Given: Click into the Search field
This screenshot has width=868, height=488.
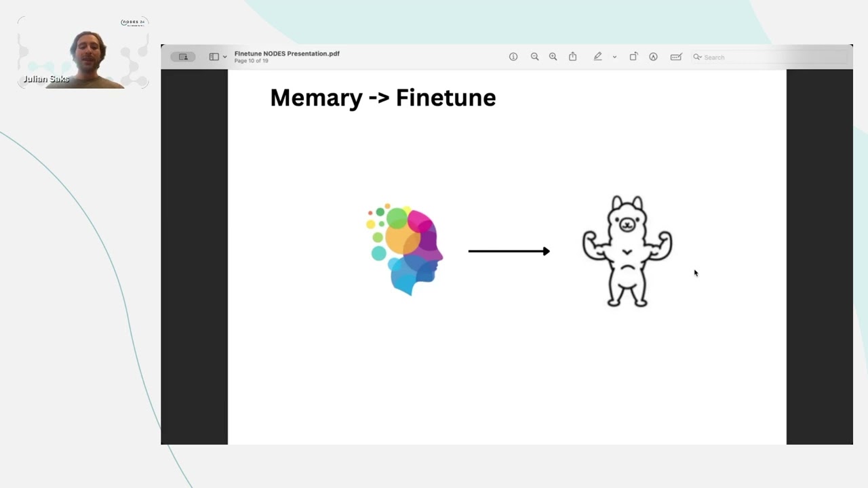Looking at the screenshot, I should pyautogui.click(x=769, y=58).
